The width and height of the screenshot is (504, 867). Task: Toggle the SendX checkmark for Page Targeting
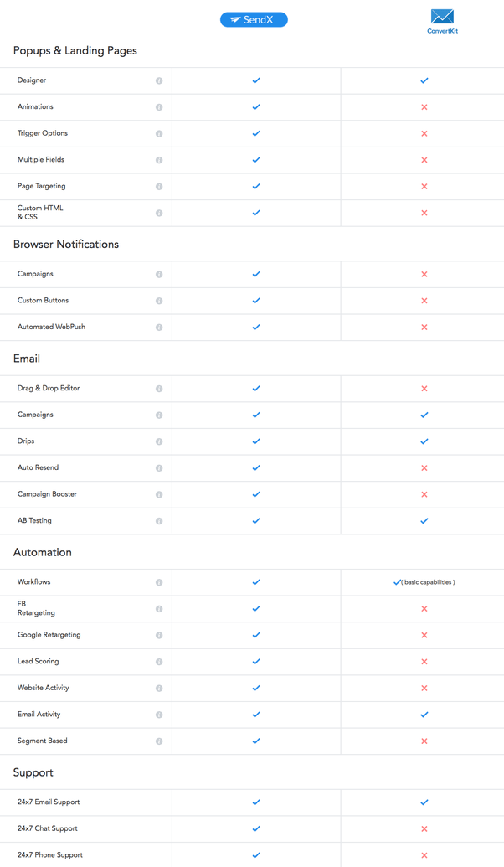(x=255, y=186)
